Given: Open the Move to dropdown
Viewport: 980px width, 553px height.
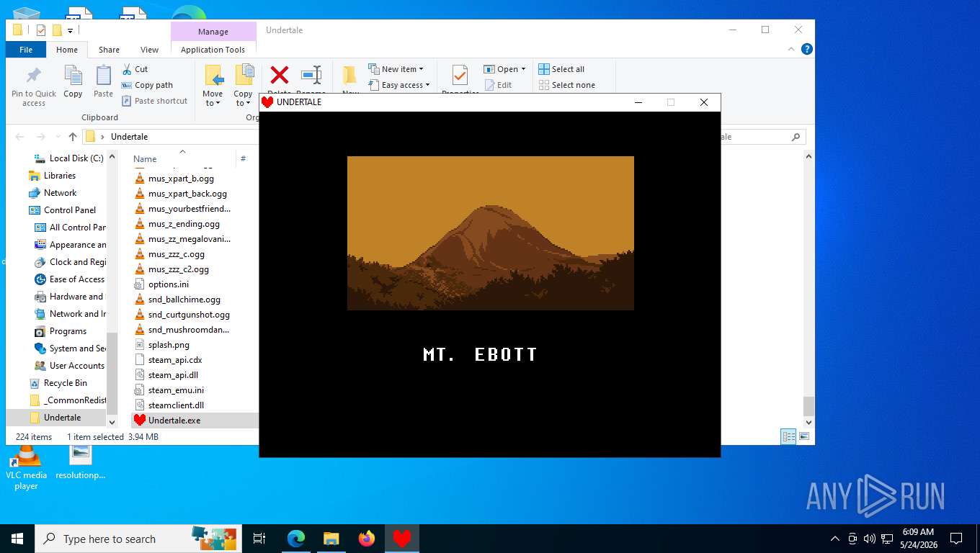Looking at the screenshot, I should coord(213,85).
